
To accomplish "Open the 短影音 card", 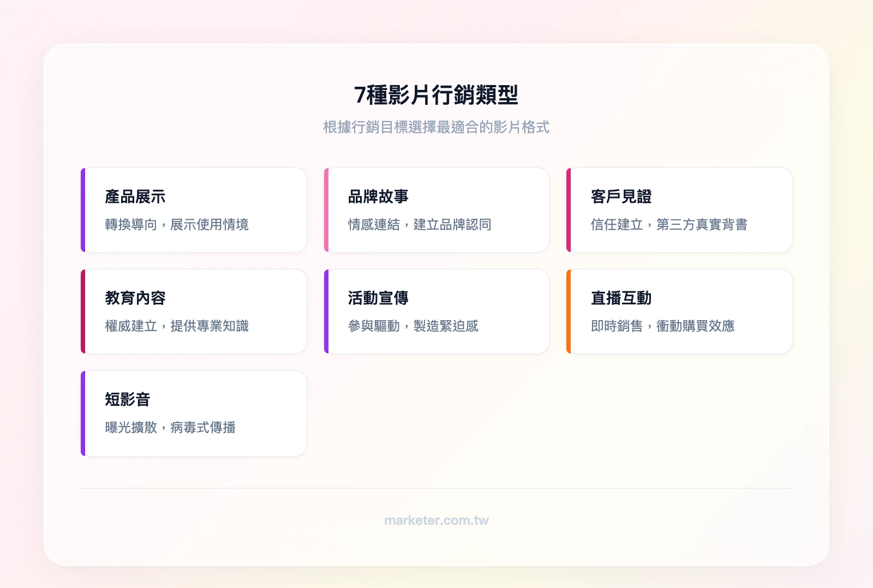I will (194, 413).
